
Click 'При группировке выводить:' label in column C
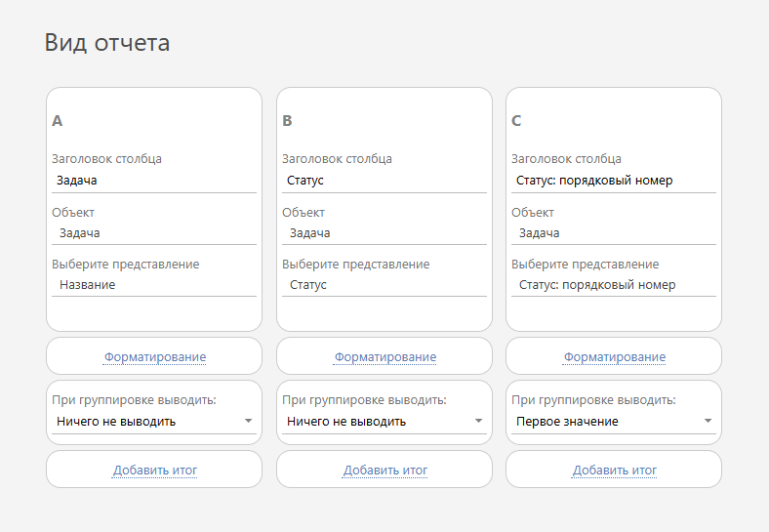tap(593, 400)
